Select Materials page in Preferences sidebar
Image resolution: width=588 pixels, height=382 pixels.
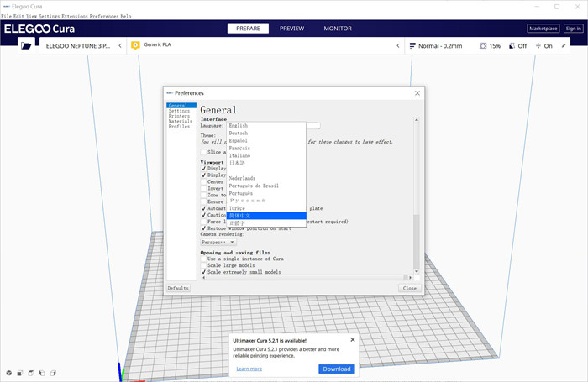[180, 122]
